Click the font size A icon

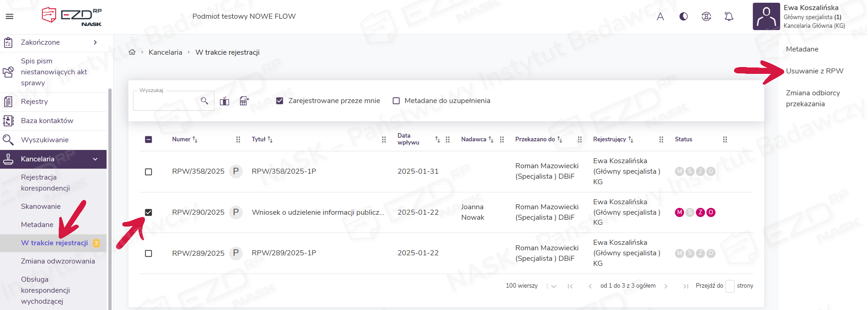pos(660,17)
